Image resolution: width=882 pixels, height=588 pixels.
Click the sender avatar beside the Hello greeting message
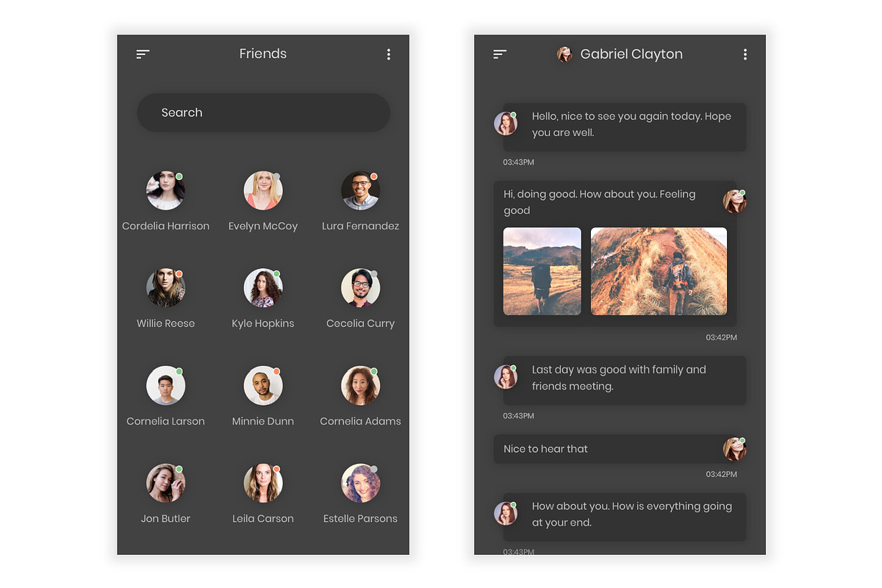pos(506,123)
